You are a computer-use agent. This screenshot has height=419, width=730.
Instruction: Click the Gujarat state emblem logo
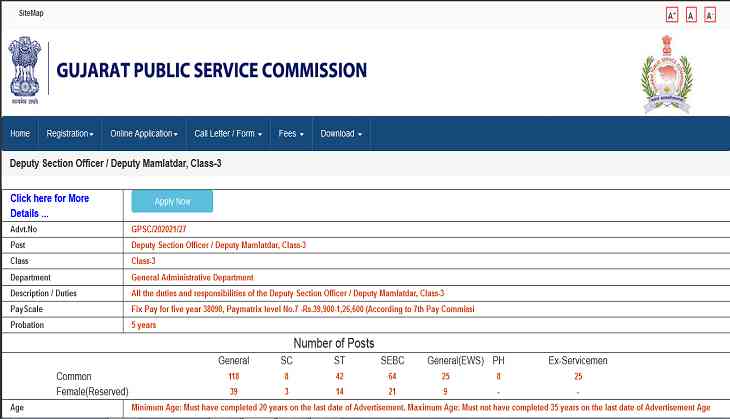pyautogui.click(x=667, y=74)
